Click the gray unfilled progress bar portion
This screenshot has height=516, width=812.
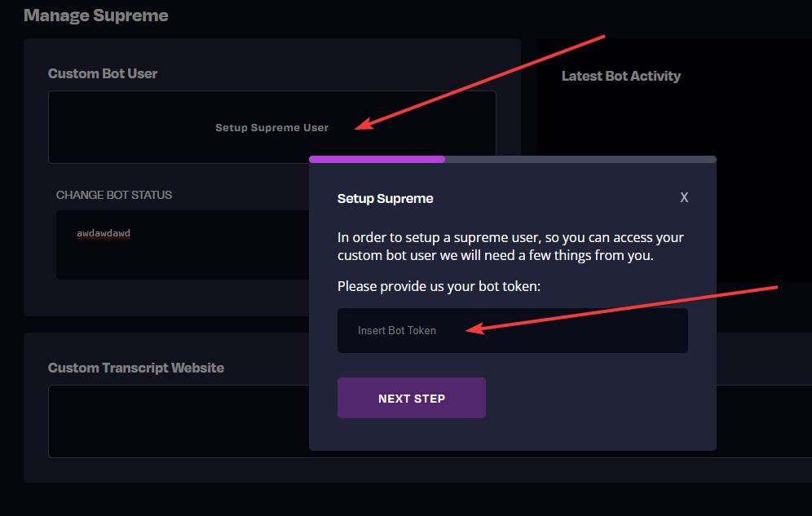coord(580,160)
